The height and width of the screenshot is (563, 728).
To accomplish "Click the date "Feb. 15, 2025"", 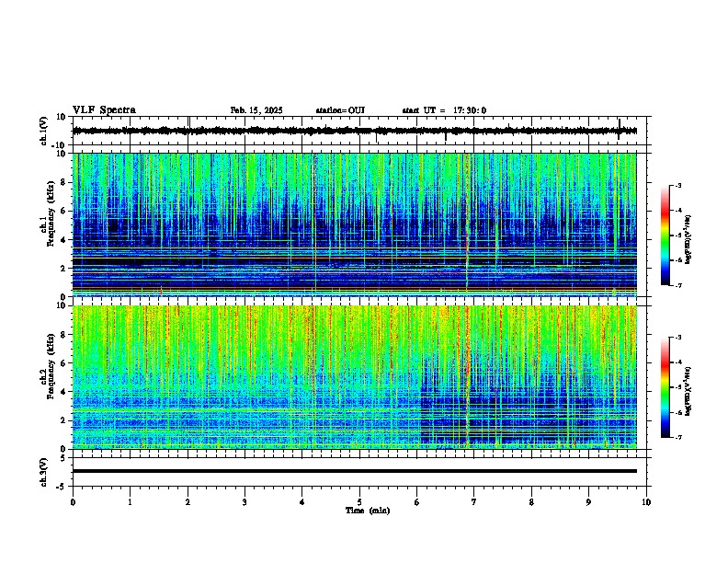I will 256,110.
